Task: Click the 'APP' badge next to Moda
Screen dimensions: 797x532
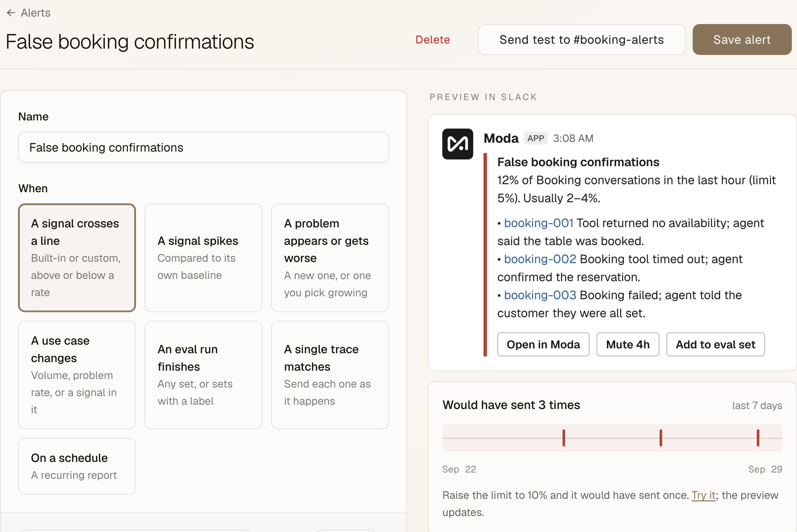Action: pos(536,138)
